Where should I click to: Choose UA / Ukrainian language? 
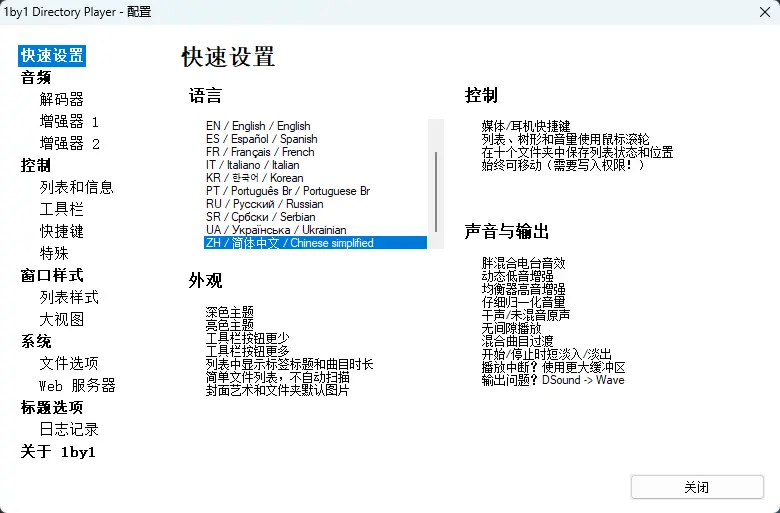coord(315,230)
